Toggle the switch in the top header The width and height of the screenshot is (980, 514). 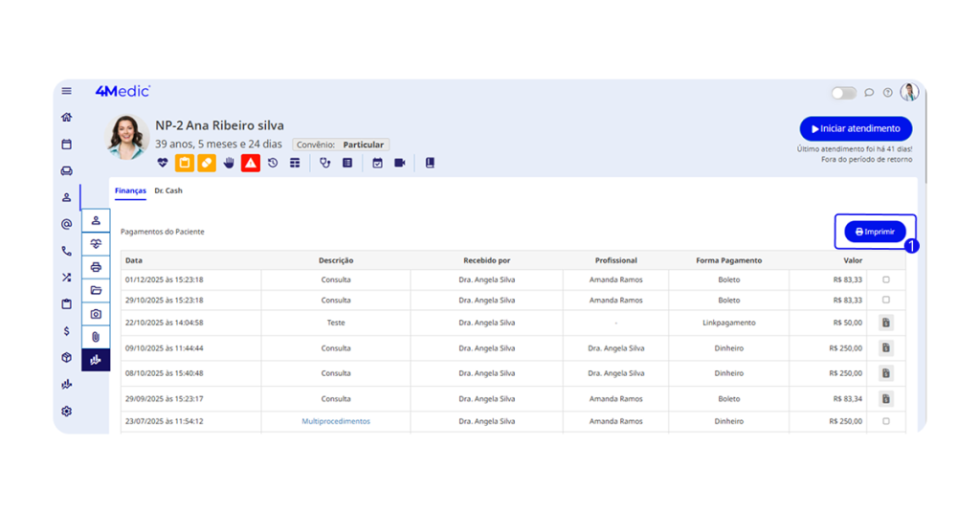click(x=843, y=93)
